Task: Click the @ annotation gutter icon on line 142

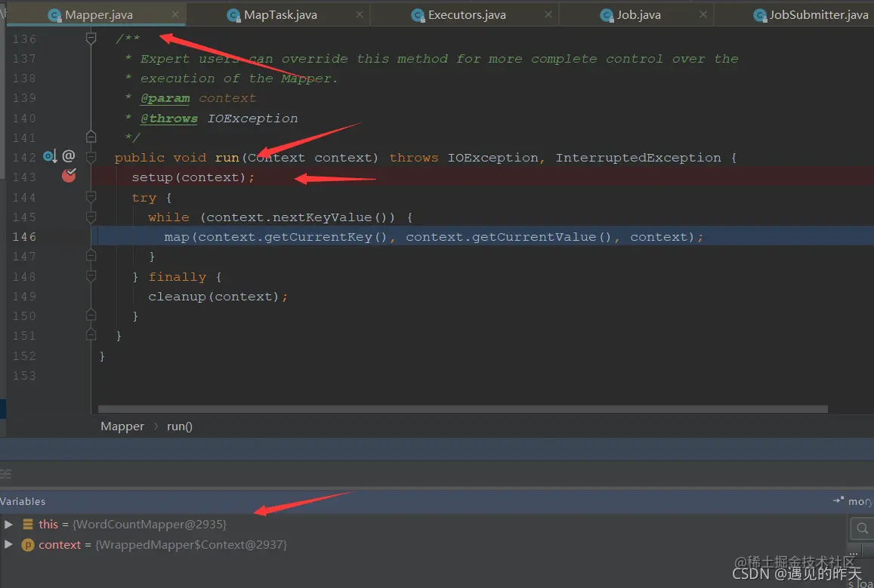Action: 69,156
